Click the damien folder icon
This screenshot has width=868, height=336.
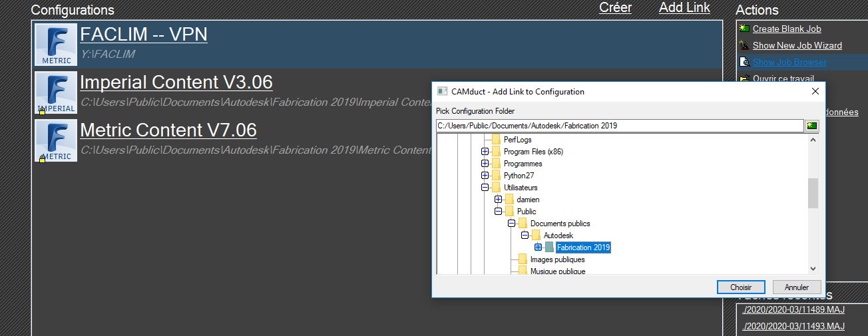(x=509, y=200)
